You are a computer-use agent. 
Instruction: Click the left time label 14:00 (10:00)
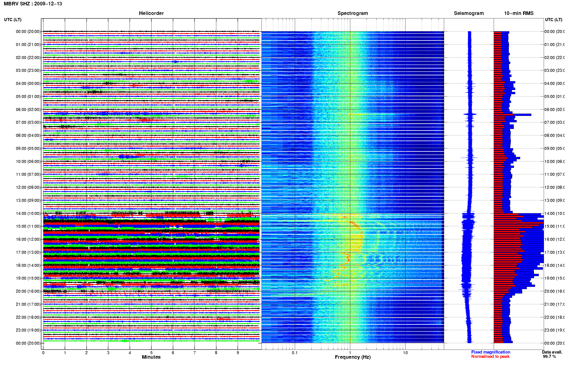point(28,213)
